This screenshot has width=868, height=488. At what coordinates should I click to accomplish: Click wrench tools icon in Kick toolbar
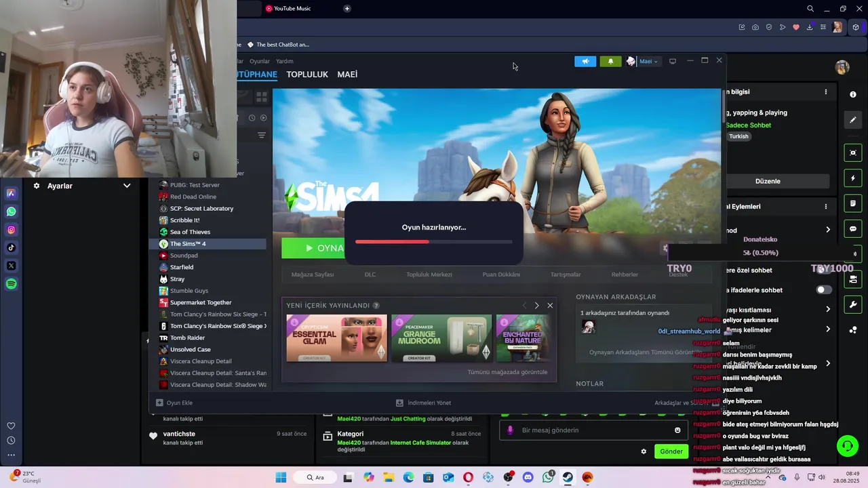853,304
